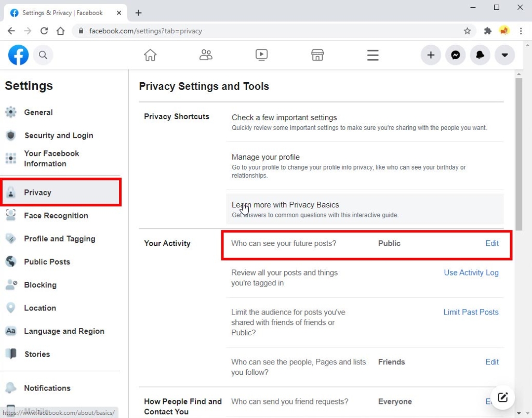Open the Marketplace icon
The width and height of the screenshot is (532, 418).
pos(317,55)
